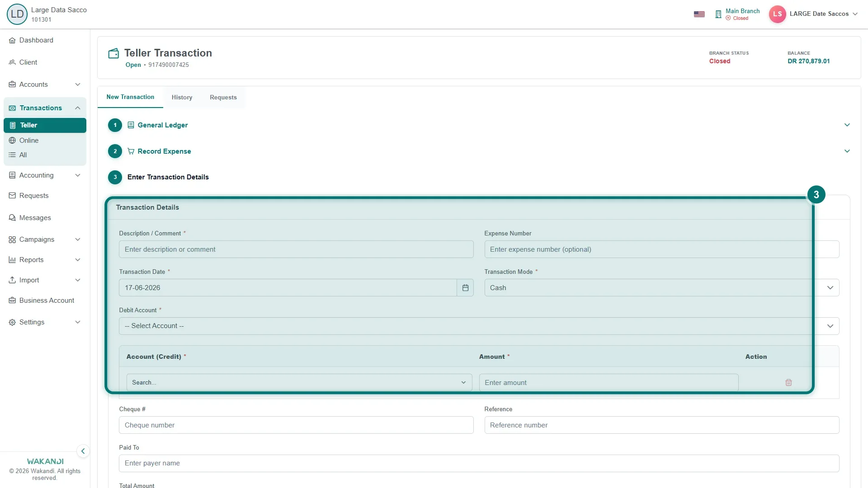Switch to the History tab
This screenshot has width=868, height=488.
(182, 98)
